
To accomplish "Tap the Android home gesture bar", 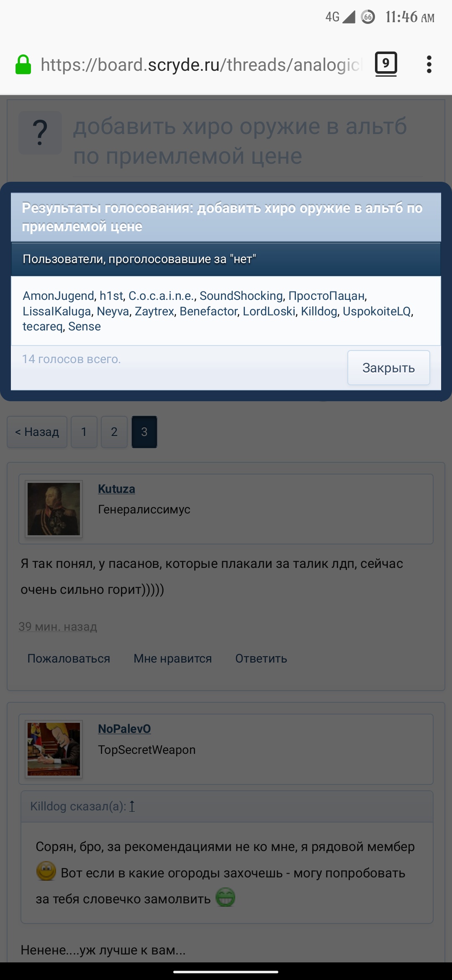I will (226, 972).
